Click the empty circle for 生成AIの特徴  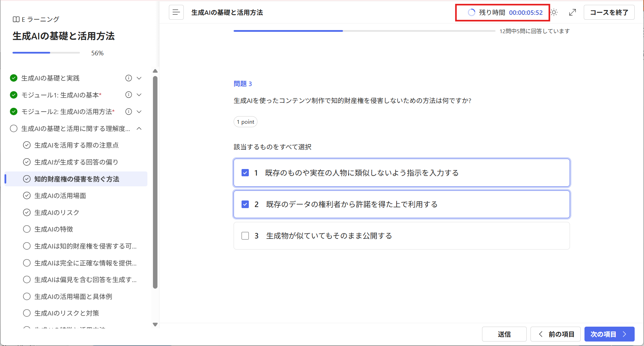click(27, 229)
